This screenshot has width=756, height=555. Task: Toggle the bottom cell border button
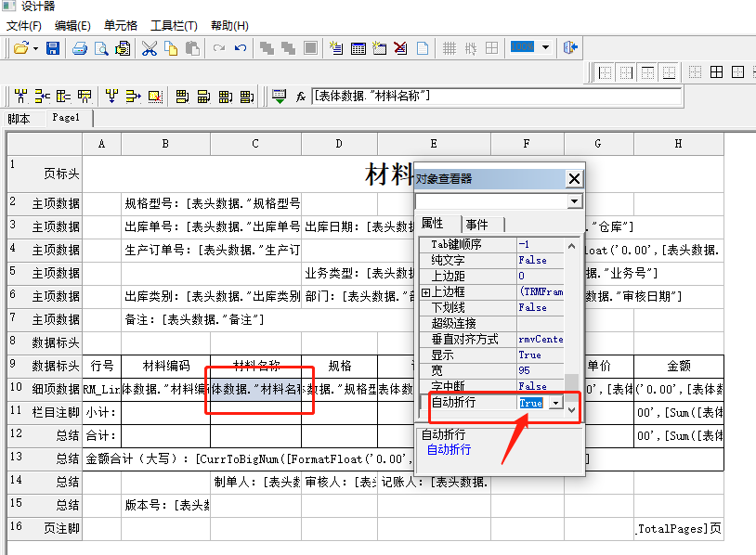(669, 72)
